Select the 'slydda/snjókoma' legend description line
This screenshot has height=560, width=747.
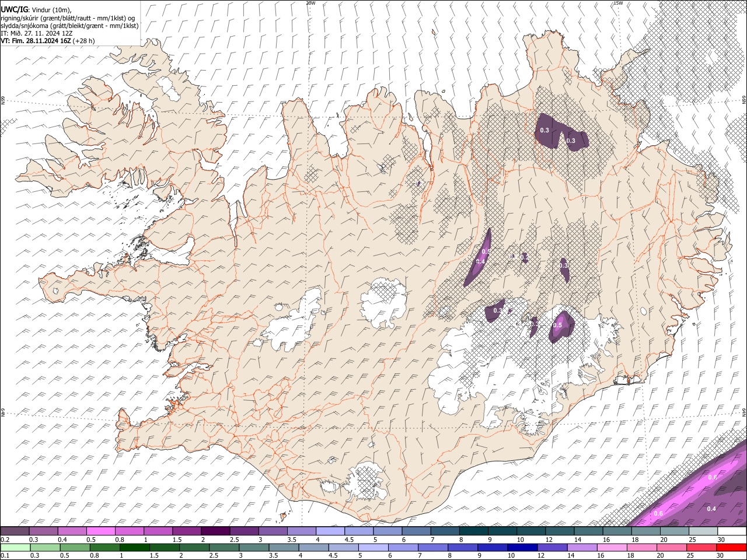pos(69,26)
